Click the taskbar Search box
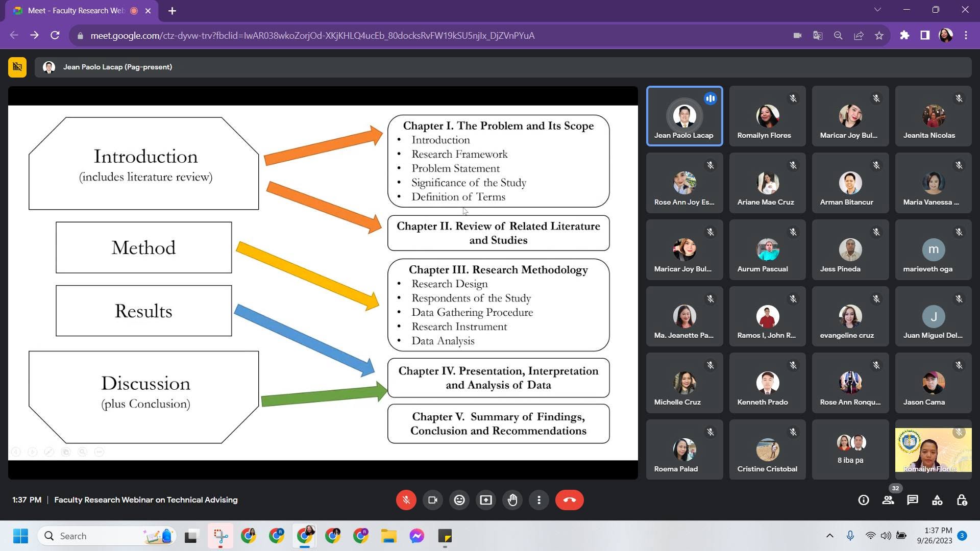 [x=107, y=536]
